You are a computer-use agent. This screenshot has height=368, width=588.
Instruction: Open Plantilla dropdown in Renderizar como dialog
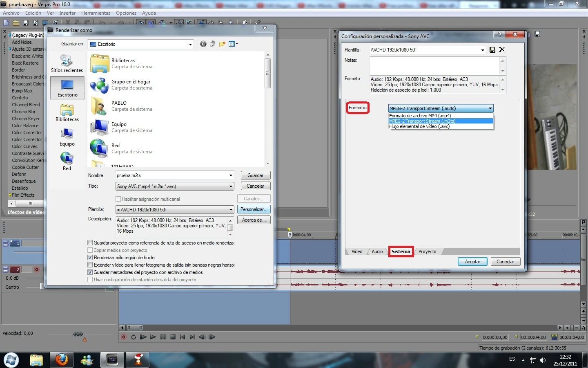tap(231, 210)
